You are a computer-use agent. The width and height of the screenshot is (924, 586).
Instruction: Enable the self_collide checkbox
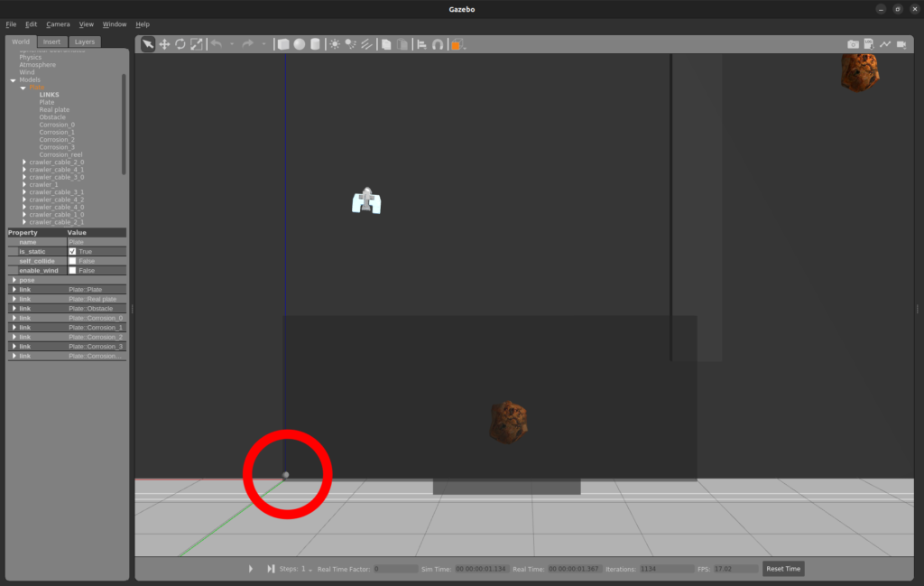[73, 261]
